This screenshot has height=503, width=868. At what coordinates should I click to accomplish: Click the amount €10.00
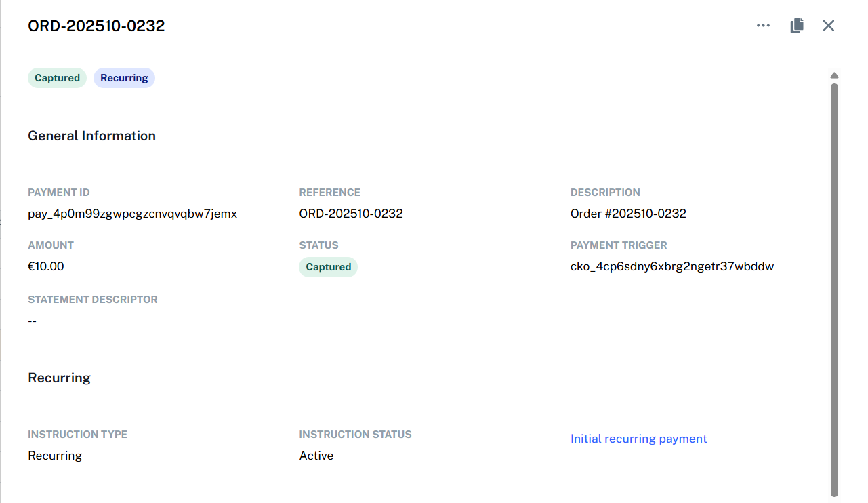46,266
